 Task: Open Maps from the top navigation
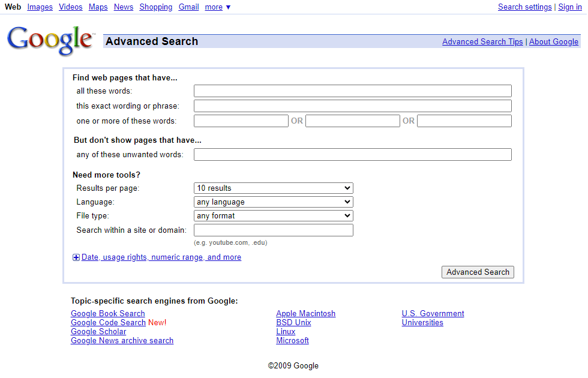point(98,7)
